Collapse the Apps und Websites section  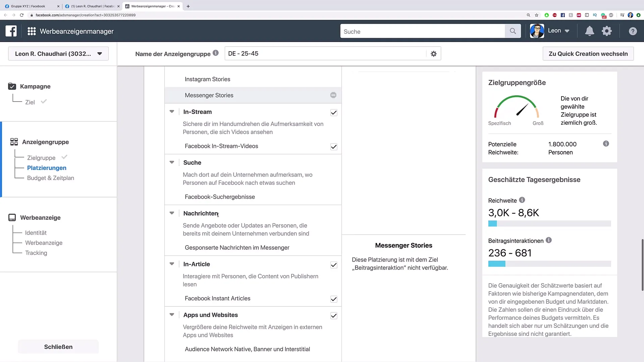click(x=172, y=315)
